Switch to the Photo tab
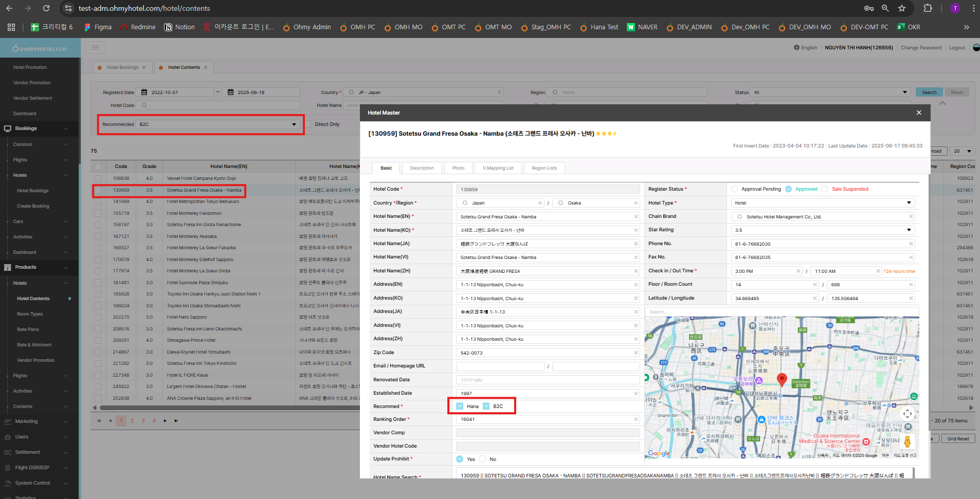The image size is (980, 499). (x=458, y=168)
